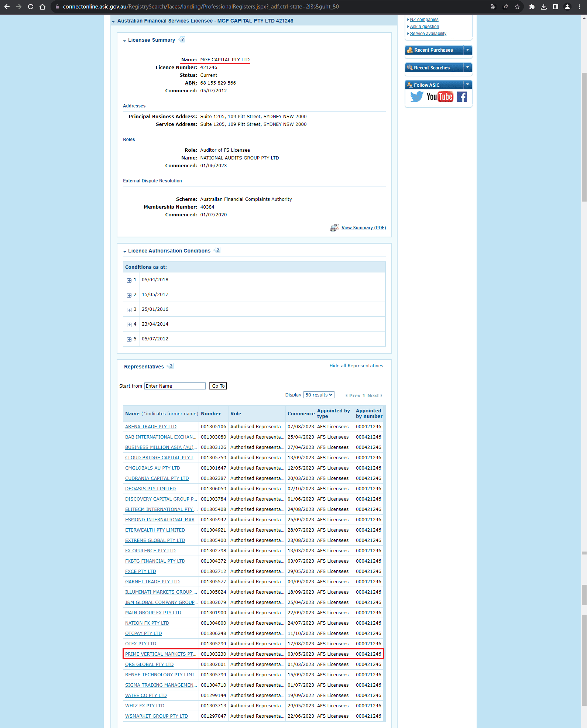
Task: Bookmark this page with the star icon
Action: 517,7
